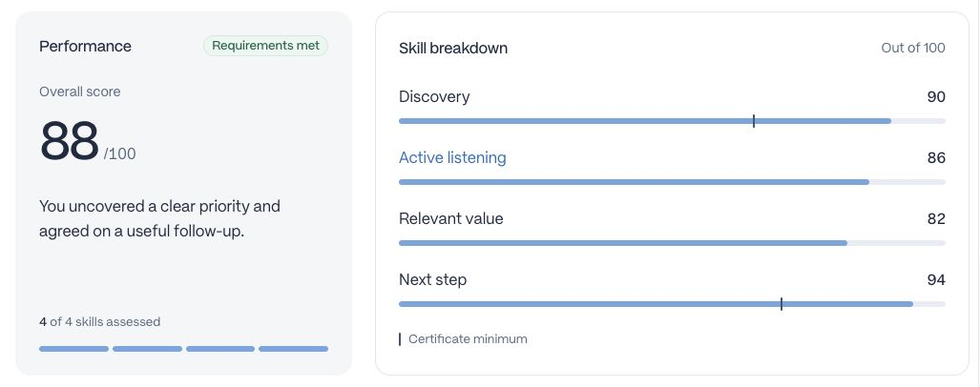Click the Active listening progress bar
Image resolution: width=980 pixels, height=387 pixels.
click(x=672, y=182)
